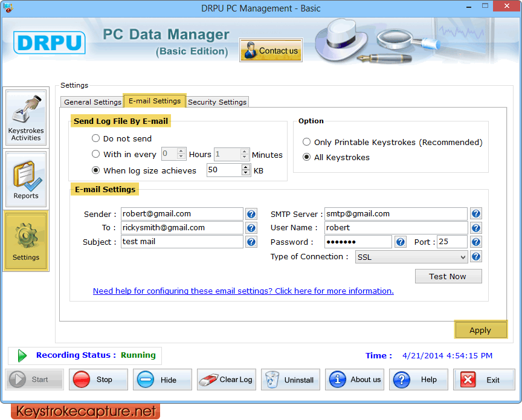The height and width of the screenshot is (420, 522).
Task: Open the About us dialog
Action: pyautogui.click(x=355, y=380)
